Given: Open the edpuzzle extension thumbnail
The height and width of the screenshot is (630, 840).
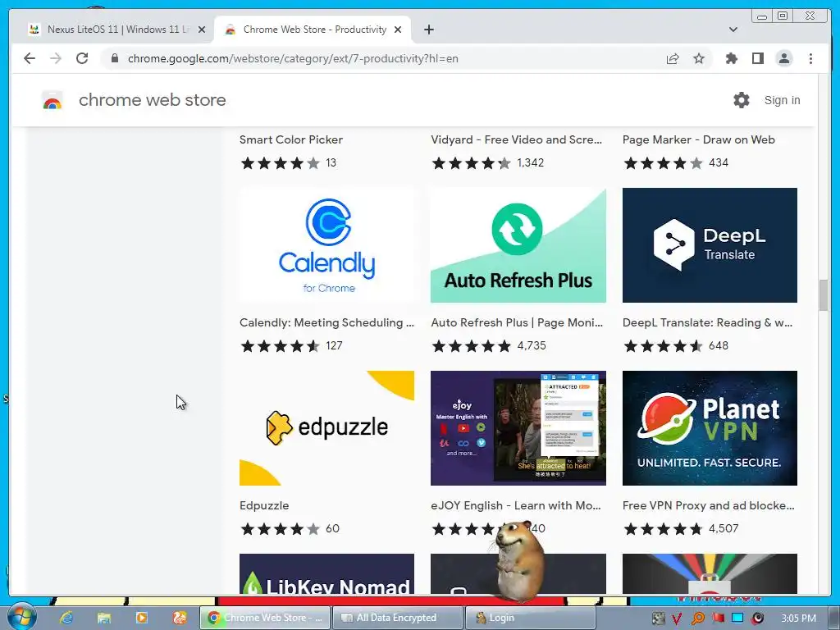Looking at the screenshot, I should point(326,428).
